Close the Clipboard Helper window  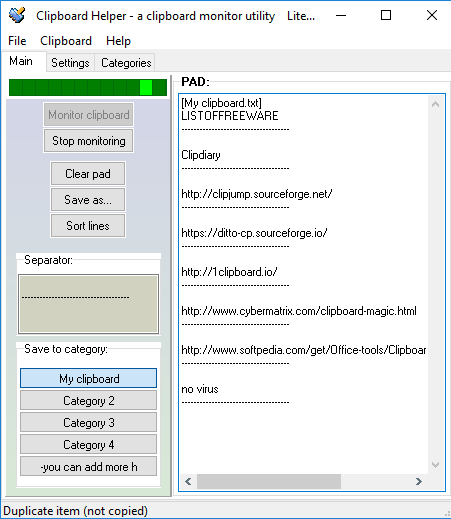(432, 15)
